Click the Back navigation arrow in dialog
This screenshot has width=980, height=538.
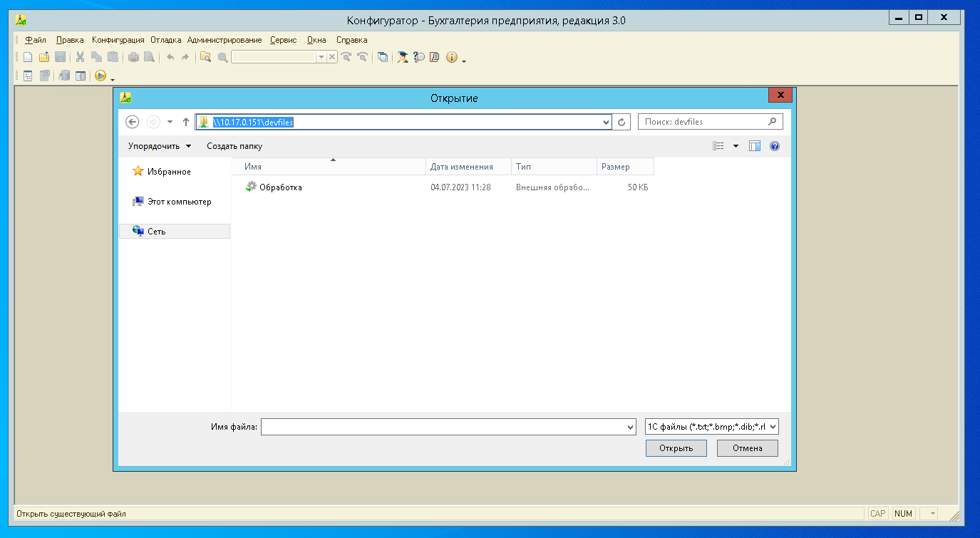coord(132,122)
